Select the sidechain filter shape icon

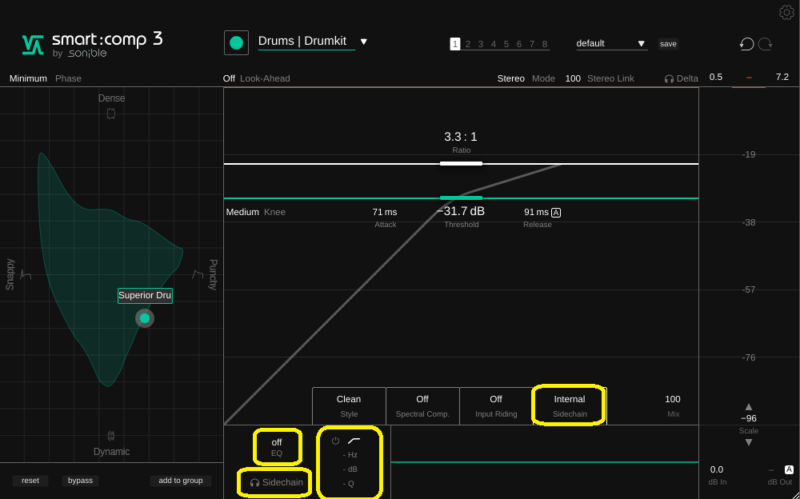tap(354, 440)
